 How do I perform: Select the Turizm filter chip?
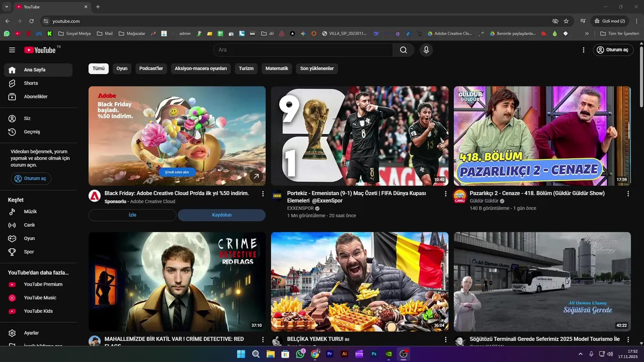coord(246,68)
